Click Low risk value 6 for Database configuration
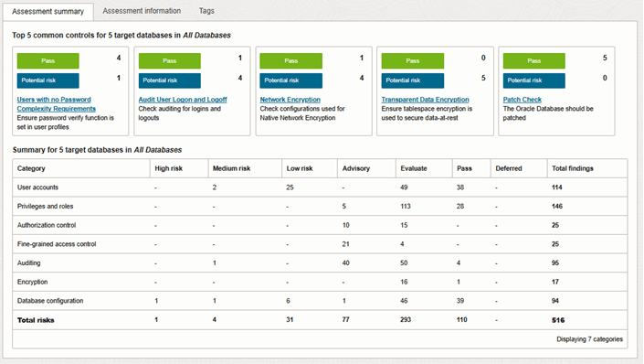 coord(288,301)
